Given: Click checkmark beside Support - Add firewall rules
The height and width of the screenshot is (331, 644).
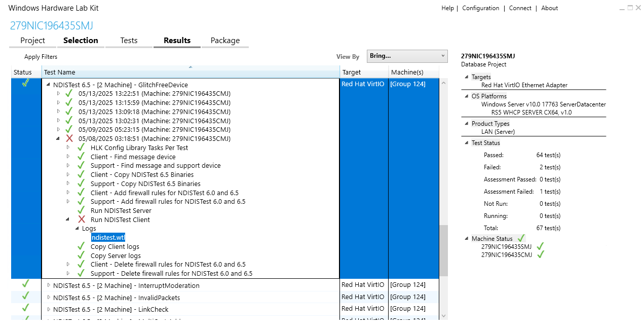Looking at the screenshot, I should [81, 201].
